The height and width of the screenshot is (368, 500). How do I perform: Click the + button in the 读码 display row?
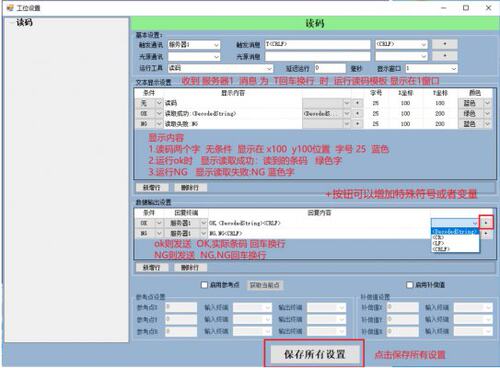point(357,103)
